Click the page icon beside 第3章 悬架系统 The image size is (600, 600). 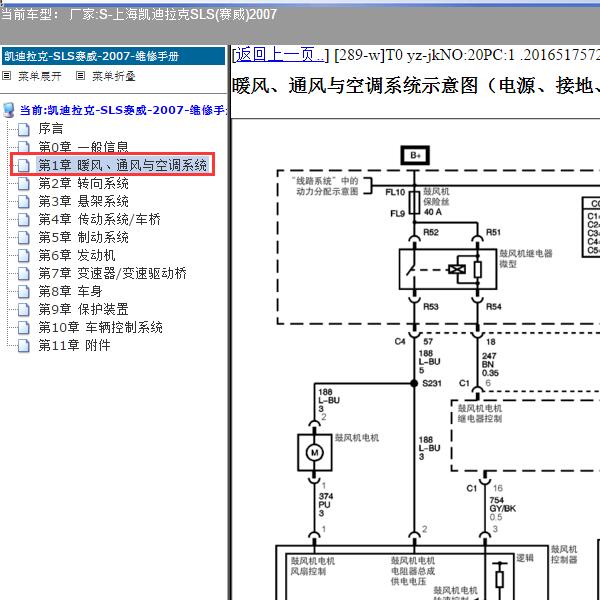tap(24, 202)
